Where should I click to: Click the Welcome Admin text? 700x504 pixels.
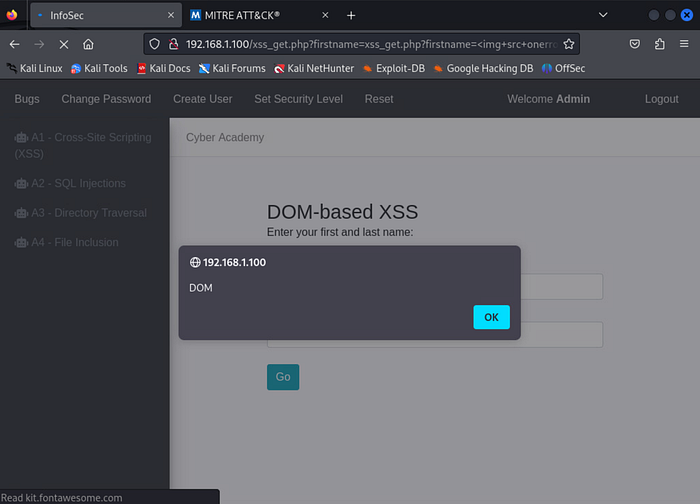point(548,99)
